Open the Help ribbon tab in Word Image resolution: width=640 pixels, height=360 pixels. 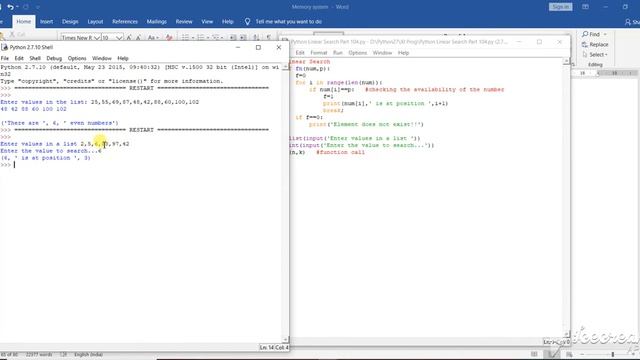(x=228, y=22)
